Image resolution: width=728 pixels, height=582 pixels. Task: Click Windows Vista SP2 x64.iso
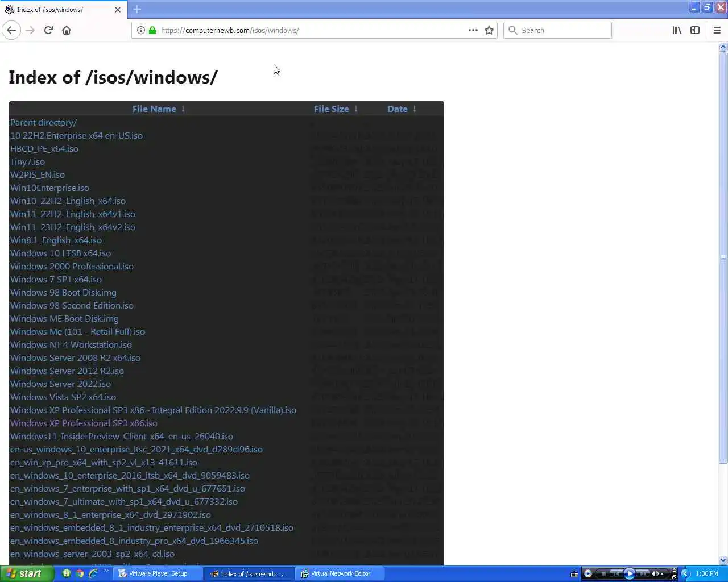click(x=63, y=397)
